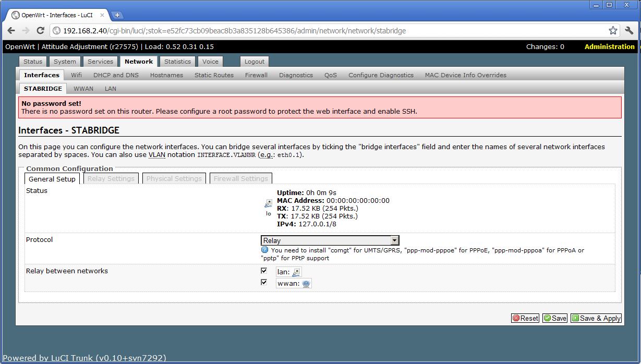Open the Protocol dropdown showing Relay

(x=330, y=240)
